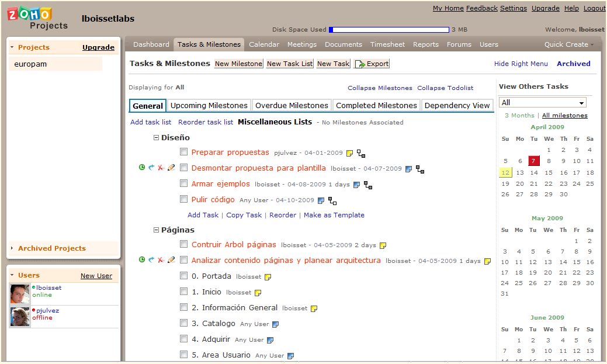Open the blue note icon for Armar ejemplos

click(x=357, y=185)
